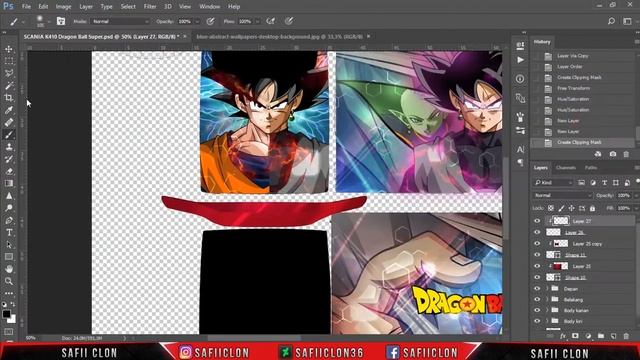The image size is (640, 360).
Task: Select the Eraser tool
Action: coord(9,171)
